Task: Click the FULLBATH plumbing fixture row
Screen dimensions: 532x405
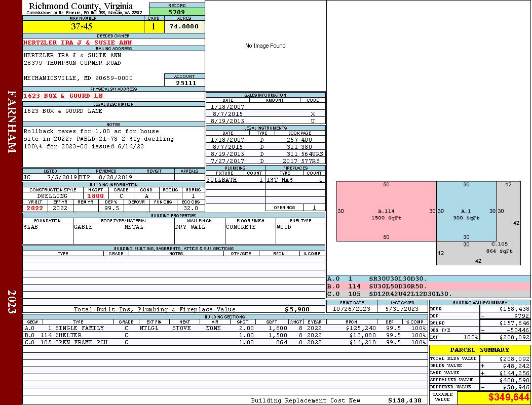Action: click(x=236, y=180)
